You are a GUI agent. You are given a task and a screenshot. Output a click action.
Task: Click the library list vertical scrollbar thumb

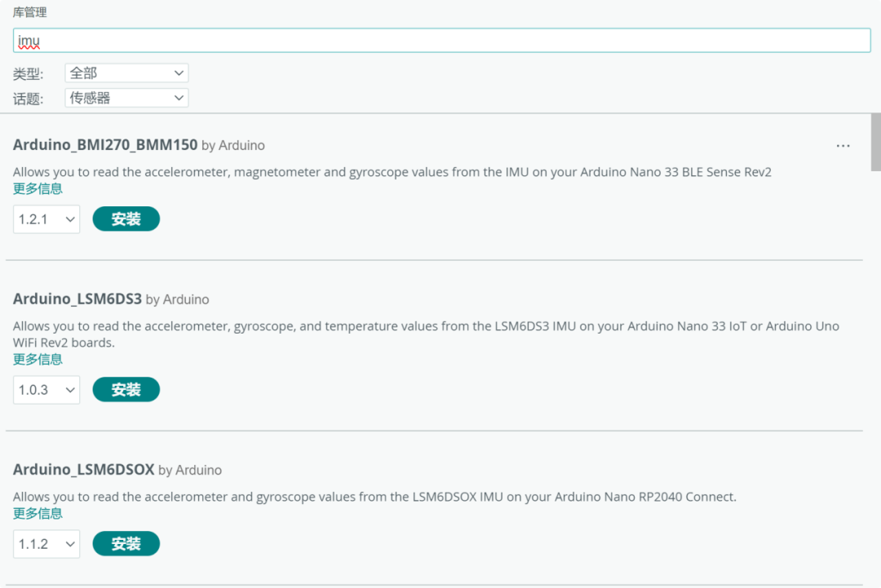875,142
